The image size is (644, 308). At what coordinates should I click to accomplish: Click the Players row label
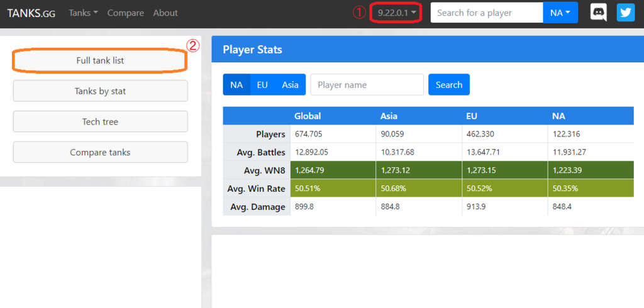pyautogui.click(x=257, y=134)
